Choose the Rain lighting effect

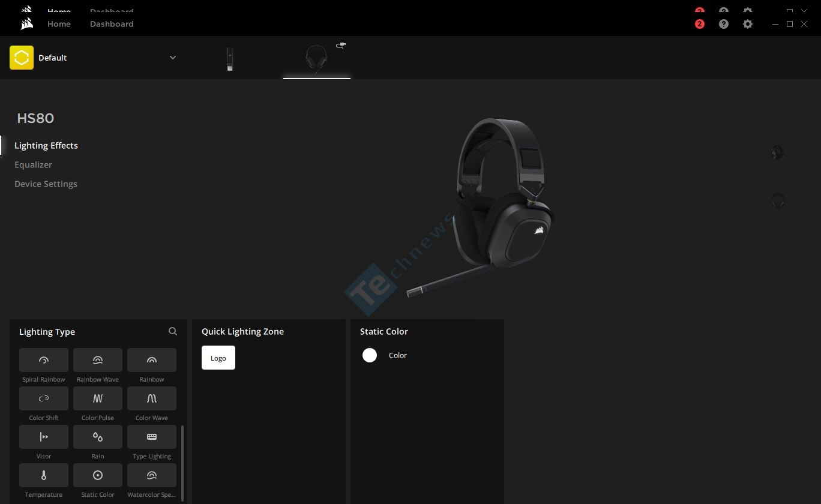pyautogui.click(x=98, y=437)
